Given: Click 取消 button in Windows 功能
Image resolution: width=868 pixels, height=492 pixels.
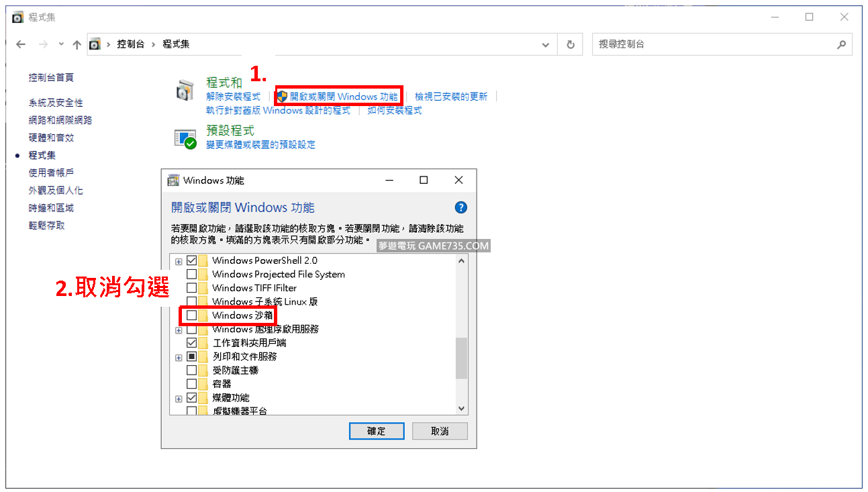Looking at the screenshot, I should tap(440, 431).
